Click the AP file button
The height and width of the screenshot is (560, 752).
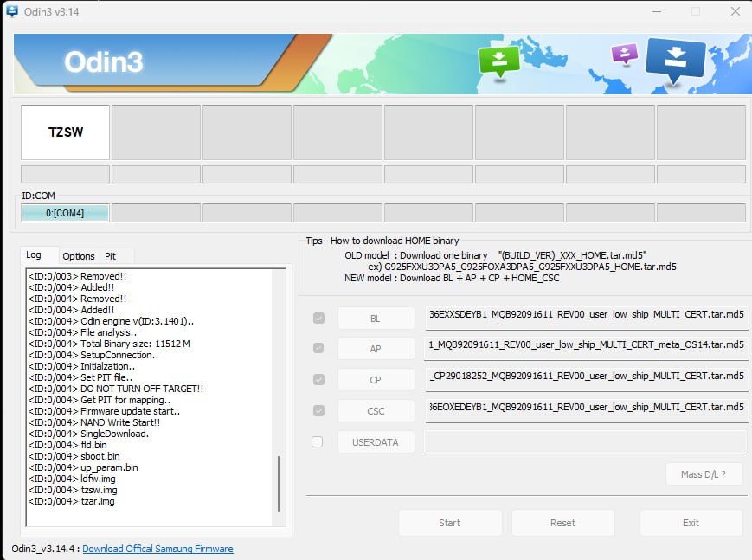point(376,349)
